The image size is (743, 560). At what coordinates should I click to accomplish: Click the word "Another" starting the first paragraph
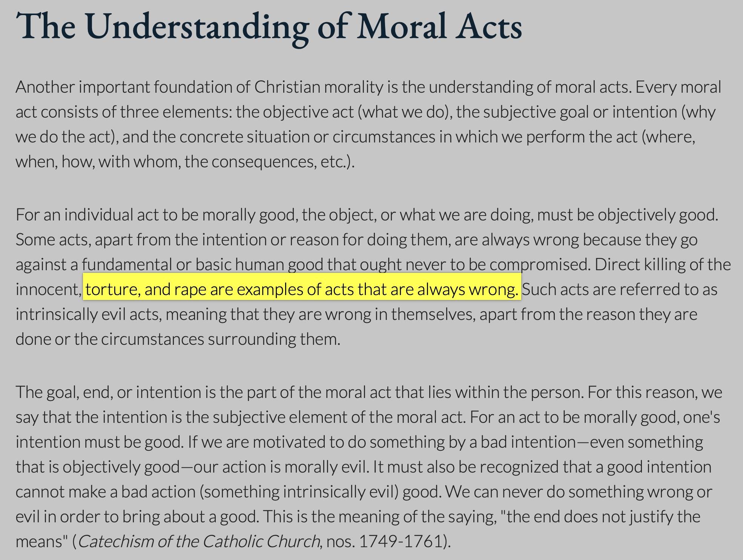45,87
